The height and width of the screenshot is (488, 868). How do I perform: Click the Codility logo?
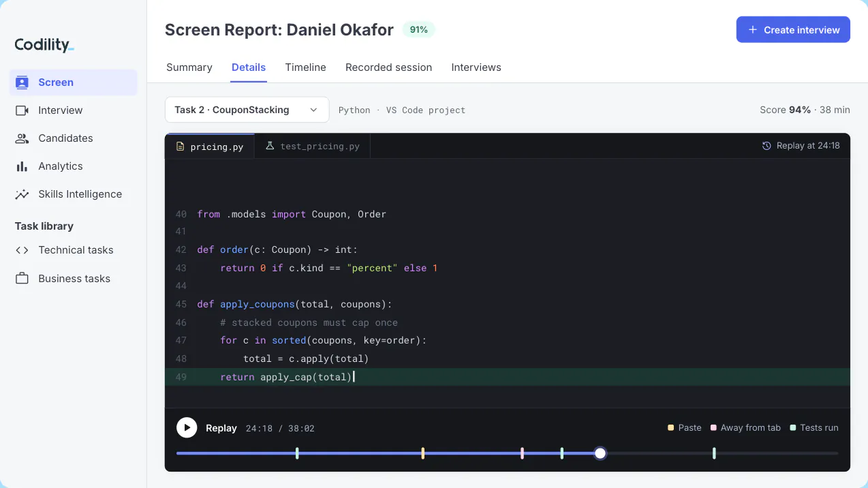(x=44, y=45)
